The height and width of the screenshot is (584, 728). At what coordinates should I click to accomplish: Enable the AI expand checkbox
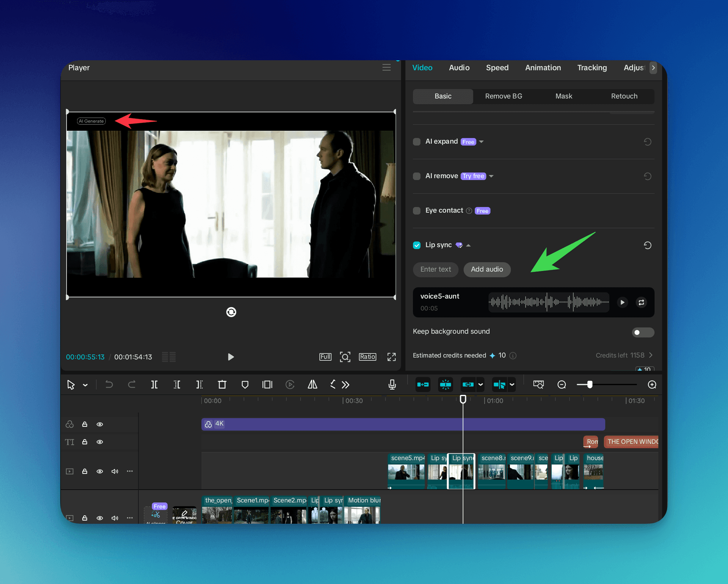coord(417,142)
